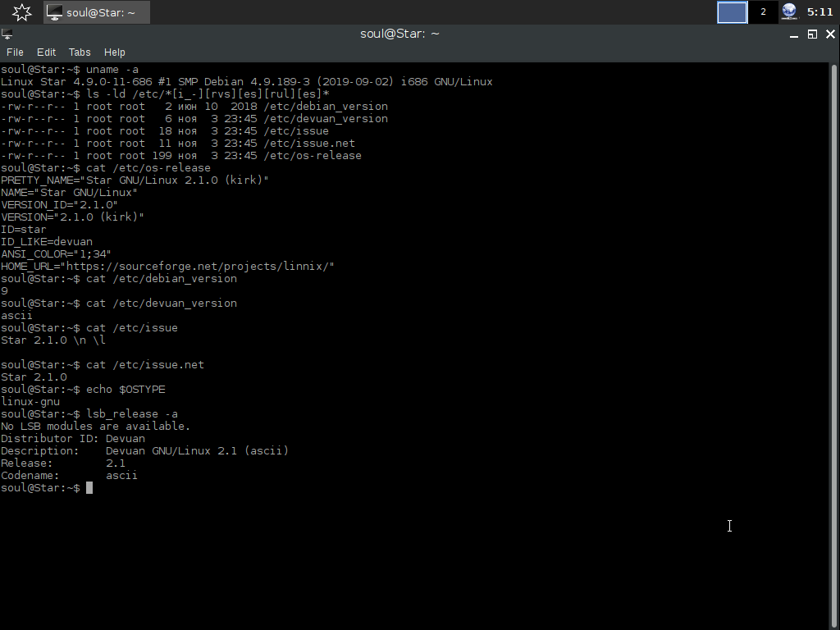The width and height of the screenshot is (840, 630).
Task: Open the Help menu
Action: [x=114, y=52]
